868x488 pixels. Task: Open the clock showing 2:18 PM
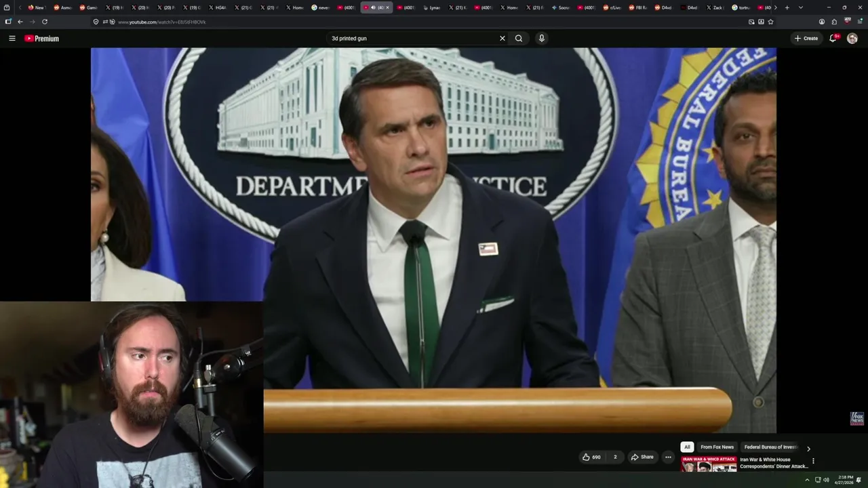click(x=845, y=480)
